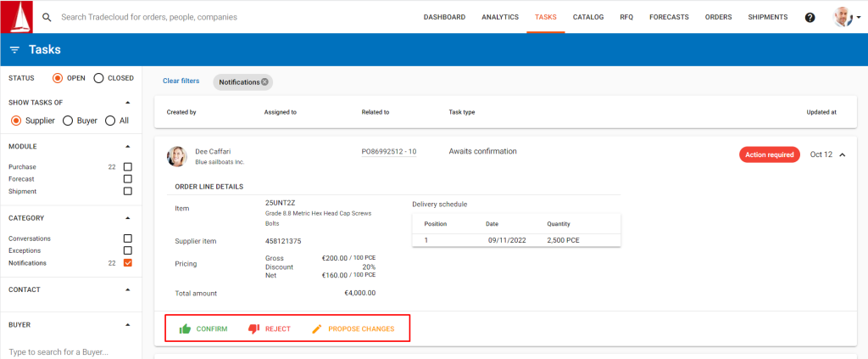Screen dimensions: 868x359
Task: Check the Purchase module checkbox
Action: pos(128,166)
